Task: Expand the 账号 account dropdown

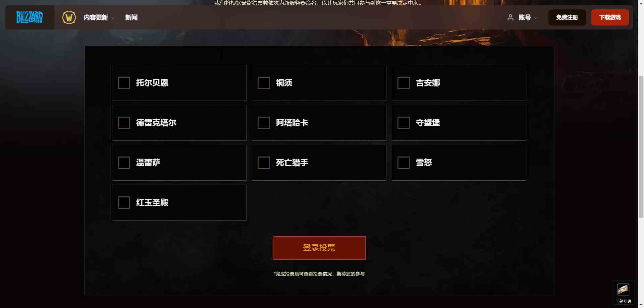Action: coord(528,17)
